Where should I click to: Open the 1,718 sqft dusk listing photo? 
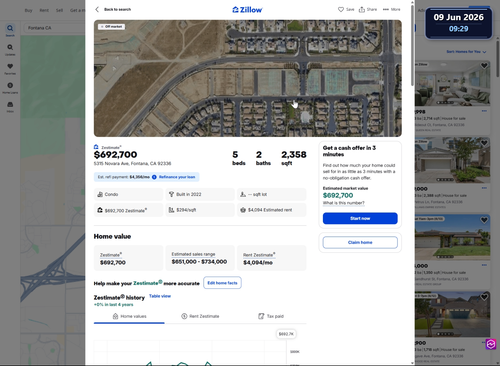pyautogui.click(x=452, y=314)
